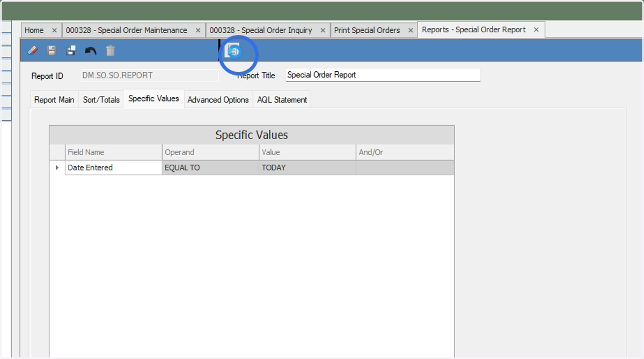
Task: Click the Save As toolbar icon
Action: (71, 50)
